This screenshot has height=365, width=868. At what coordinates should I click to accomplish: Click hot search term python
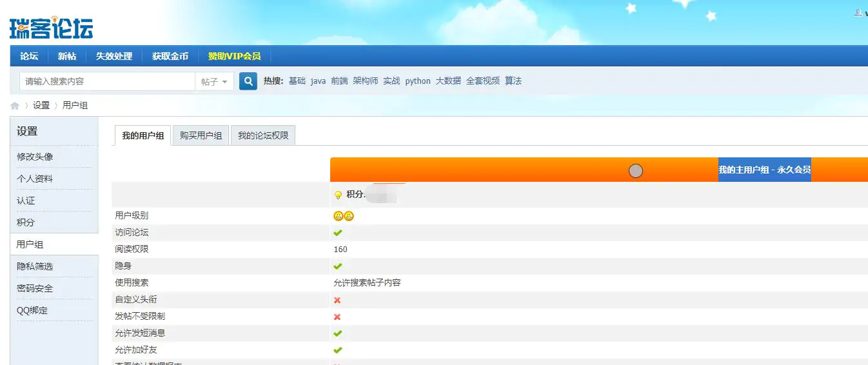click(x=418, y=81)
